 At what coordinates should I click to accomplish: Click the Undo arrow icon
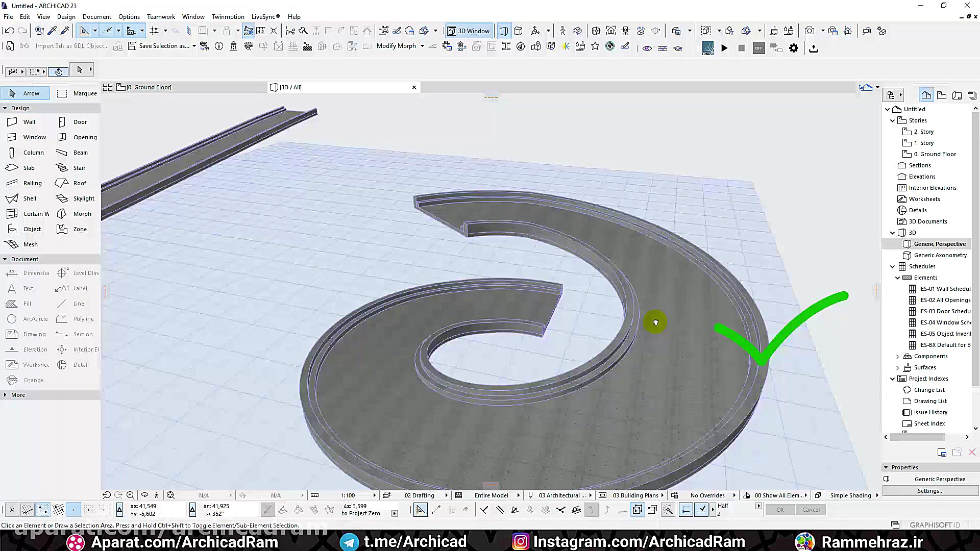(x=9, y=31)
